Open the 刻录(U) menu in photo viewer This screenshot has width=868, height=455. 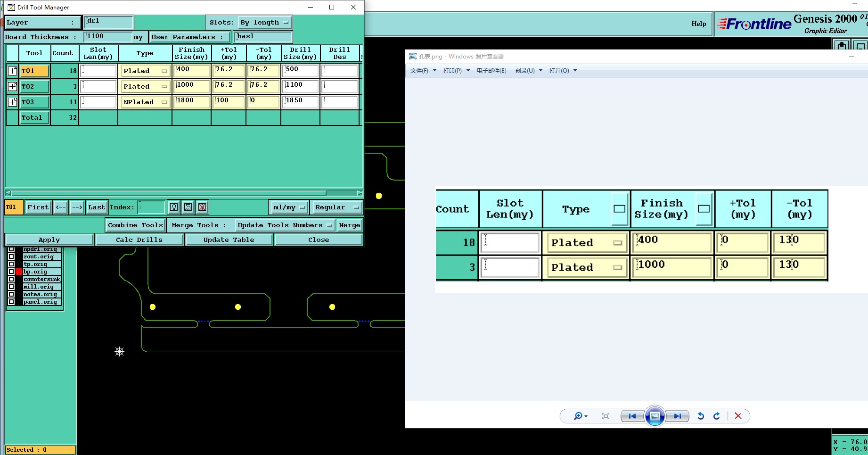[529, 71]
